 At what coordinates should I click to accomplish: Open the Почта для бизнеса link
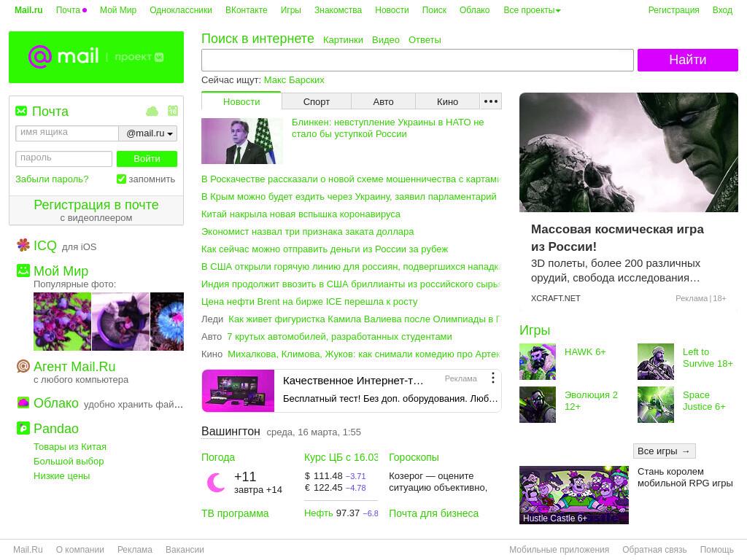(433, 513)
